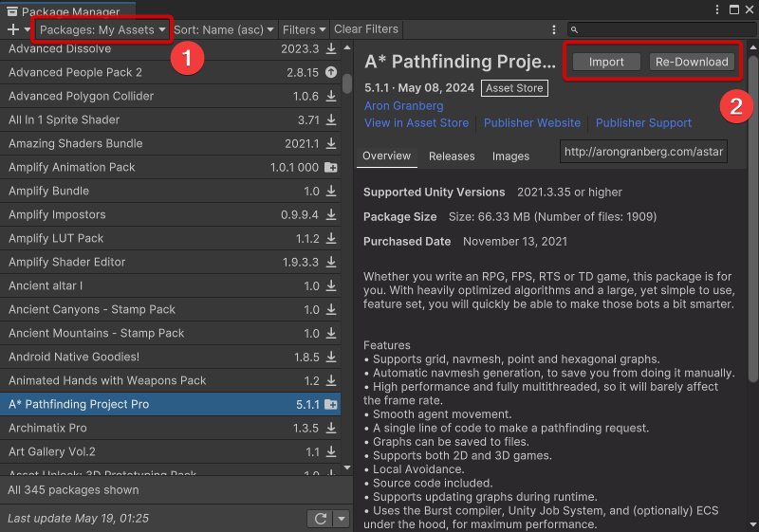Click download icon for All In 1 Sprite Shader
Viewport: 759px width, 532px height.
[x=331, y=119]
